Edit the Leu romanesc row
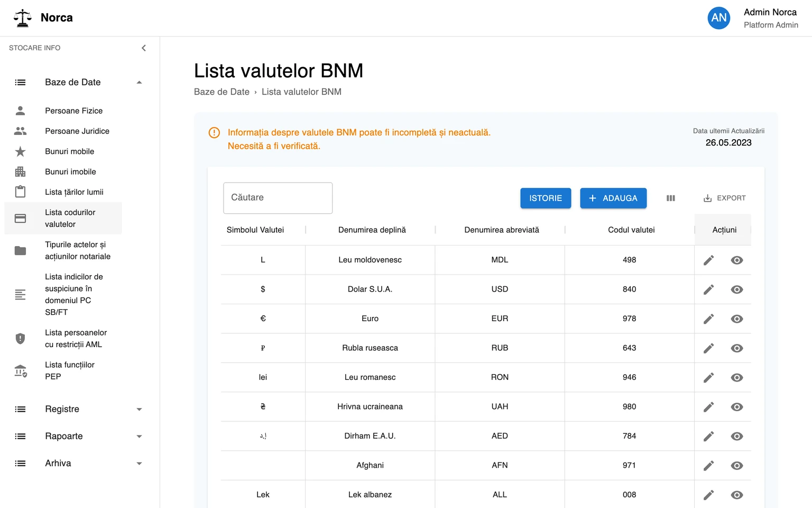The image size is (812, 508). (709, 377)
